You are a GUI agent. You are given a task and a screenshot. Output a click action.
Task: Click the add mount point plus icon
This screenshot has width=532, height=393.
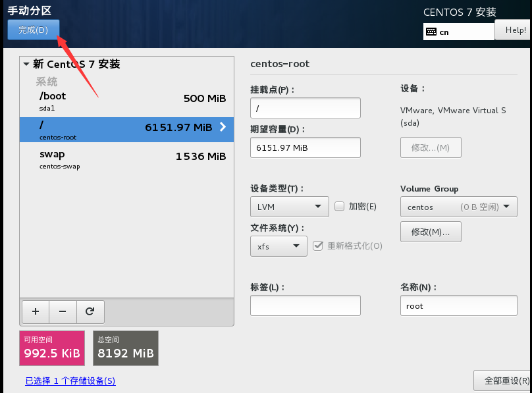36,311
